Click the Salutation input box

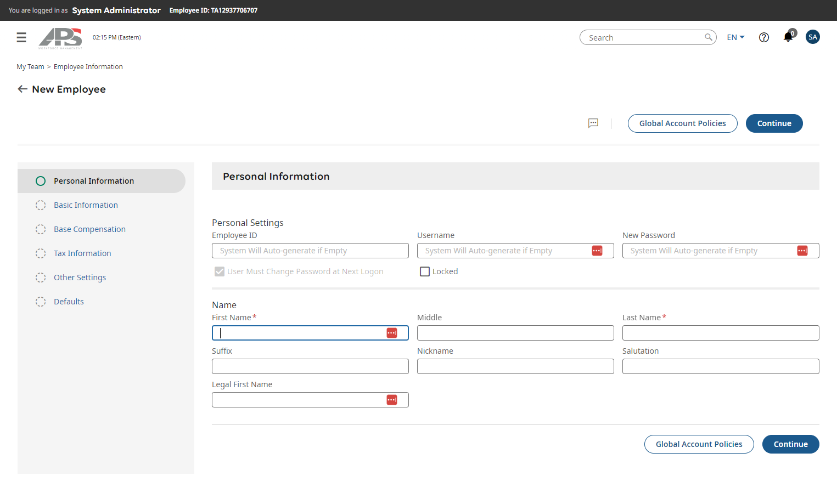[x=721, y=366]
